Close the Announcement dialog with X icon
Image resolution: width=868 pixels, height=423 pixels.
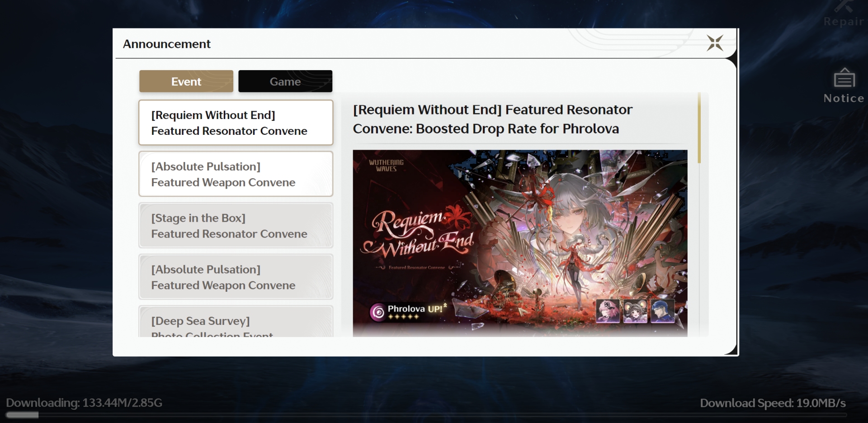click(x=715, y=43)
